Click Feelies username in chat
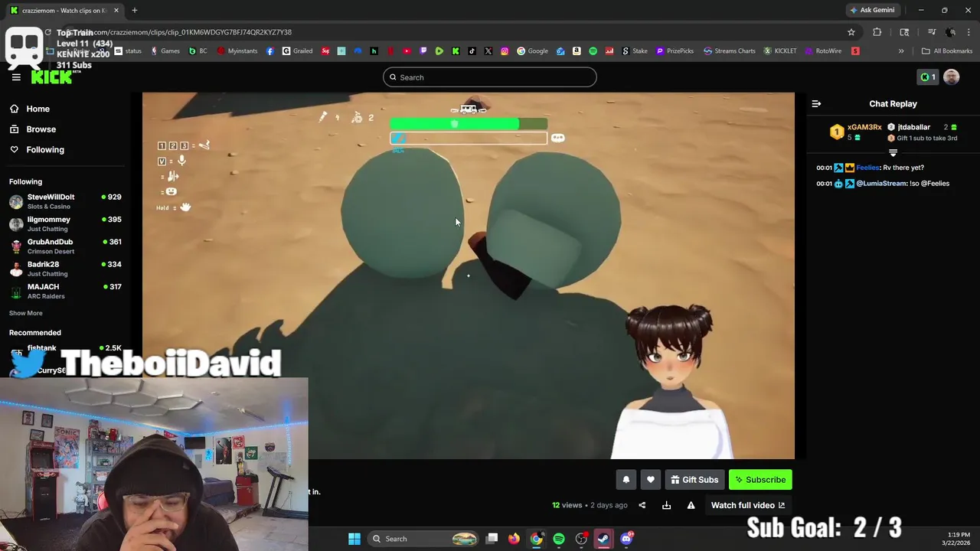 pyautogui.click(x=867, y=168)
